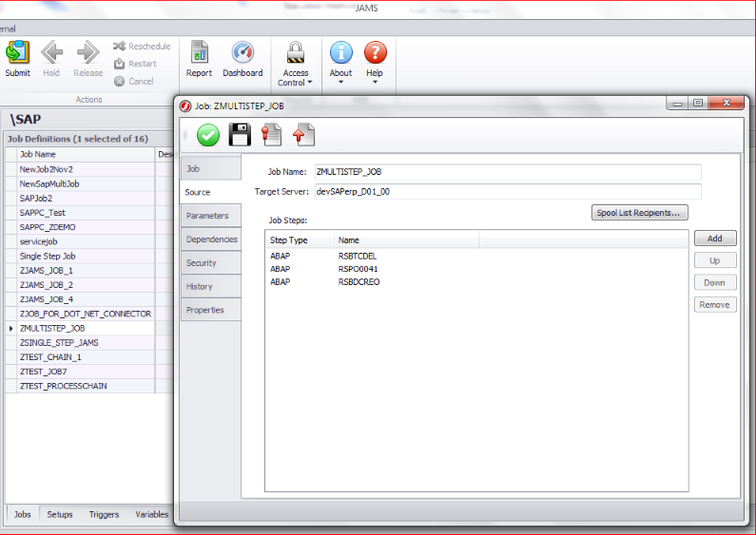Switch to the Job tab
This screenshot has height=535, width=756.
point(211,169)
